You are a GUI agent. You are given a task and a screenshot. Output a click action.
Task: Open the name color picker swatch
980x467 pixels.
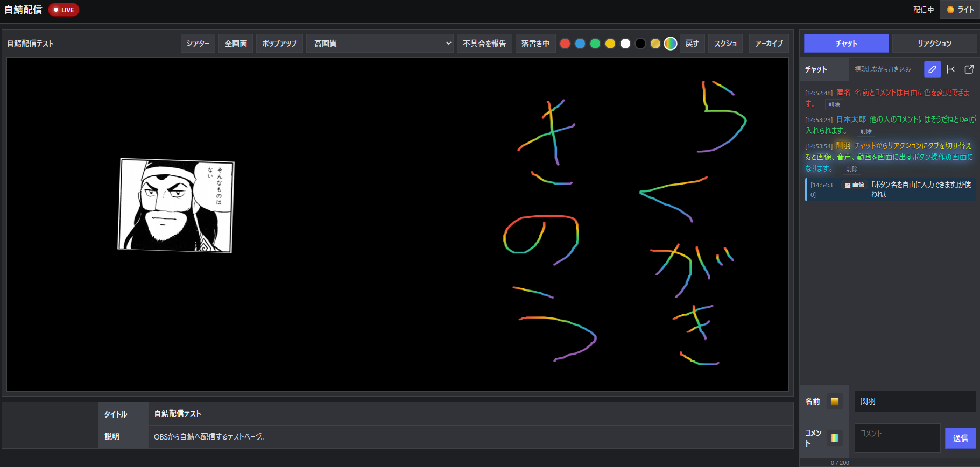[835, 401]
